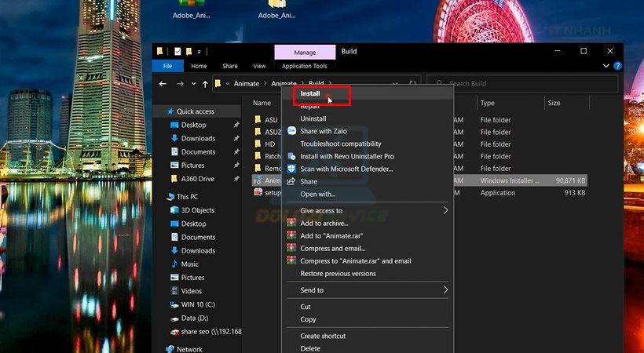The width and height of the screenshot is (644, 353).
Task: Toggle the Properties checkmark in quick access toolbar
Action: [x=177, y=51]
